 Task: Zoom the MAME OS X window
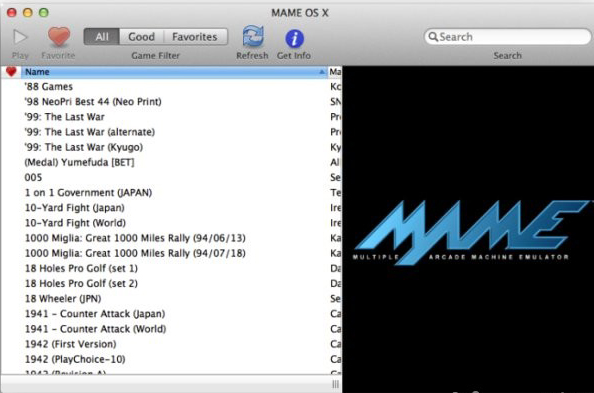(x=44, y=13)
